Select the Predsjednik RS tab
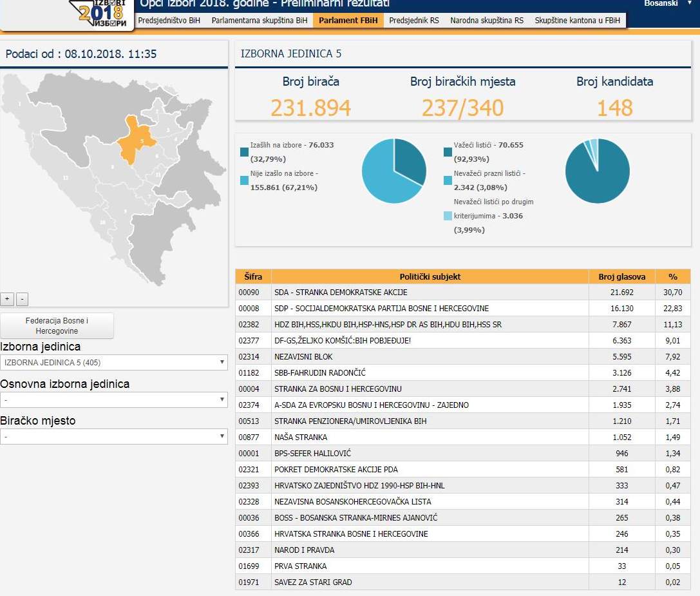Viewport: 700px width, 596px height. (x=414, y=21)
